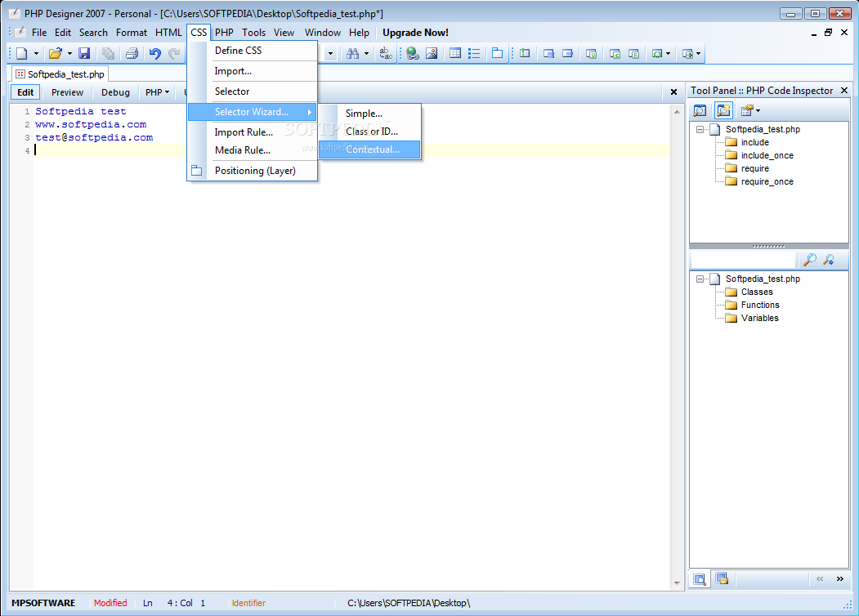Click the editor scrollbar down arrow

point(677,583)
